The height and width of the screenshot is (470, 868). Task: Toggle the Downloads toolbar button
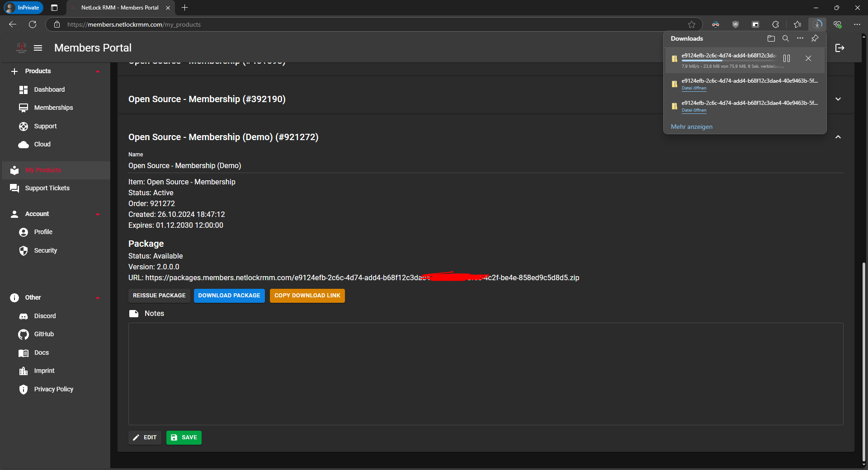(817, 24)
